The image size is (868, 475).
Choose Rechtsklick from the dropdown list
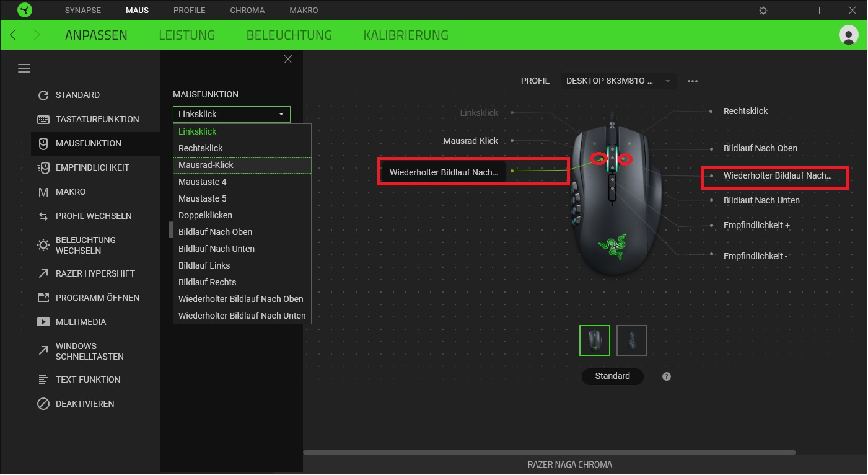point(242,148)
